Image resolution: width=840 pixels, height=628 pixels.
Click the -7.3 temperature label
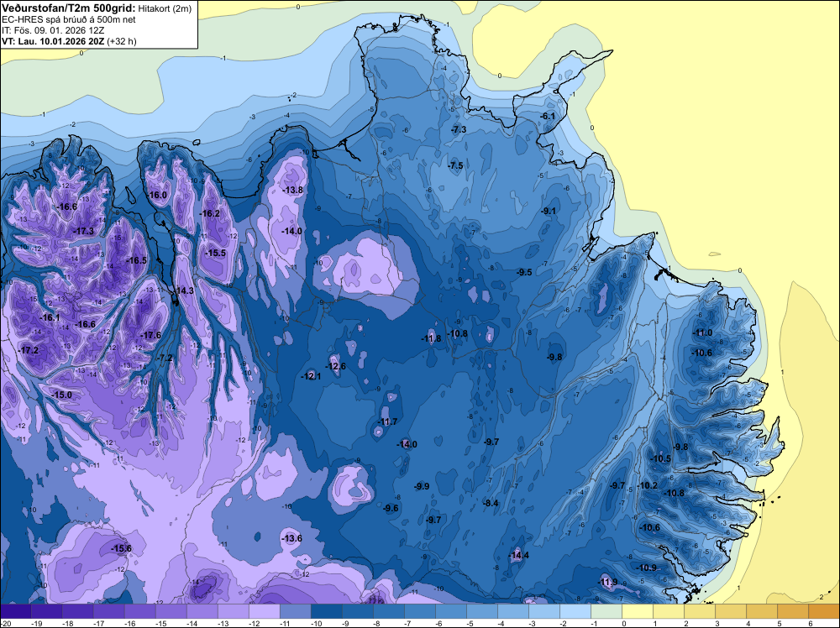[x=458, y=129]
